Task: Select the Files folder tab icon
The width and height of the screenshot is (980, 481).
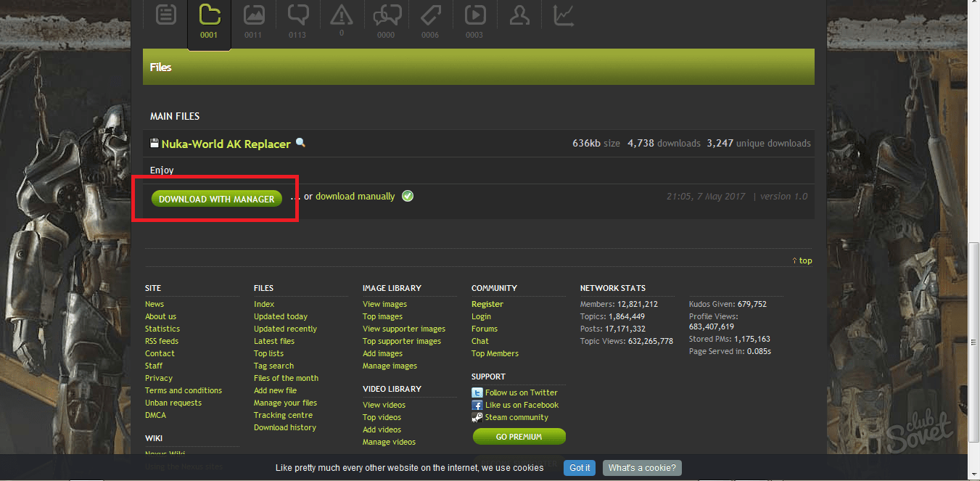Action: tap(209, 15)
